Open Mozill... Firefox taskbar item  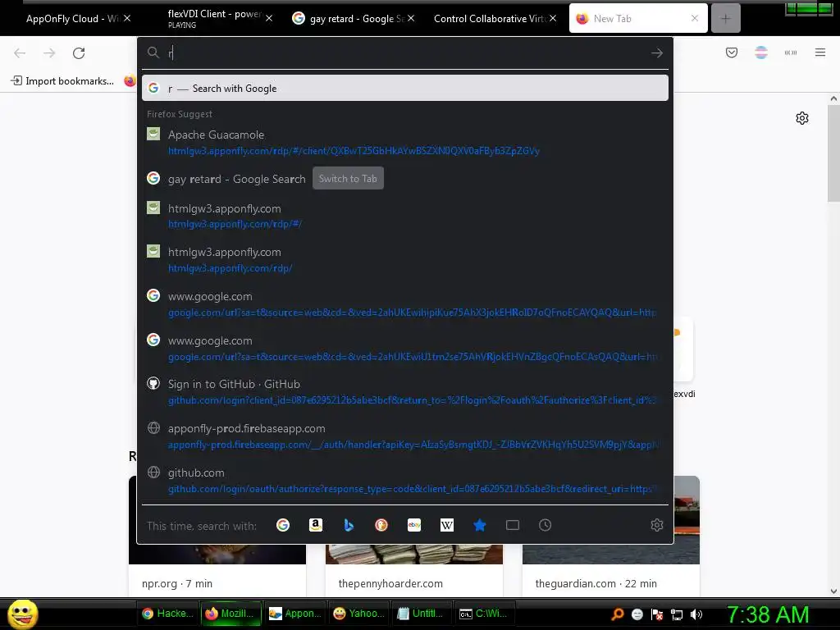(231, 614)
